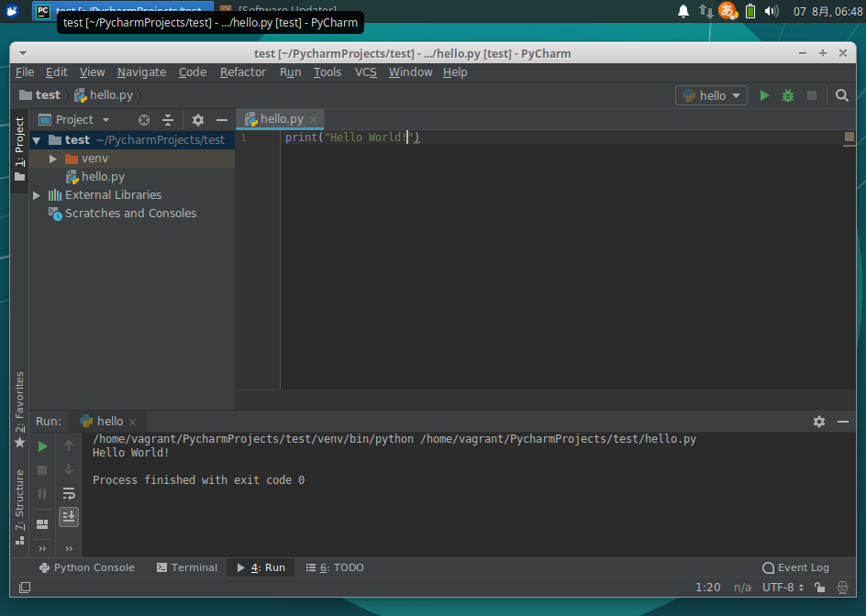Select file in Project view with crosshair icon
This screenshot has width=866, height=616.
click(143, 119)
